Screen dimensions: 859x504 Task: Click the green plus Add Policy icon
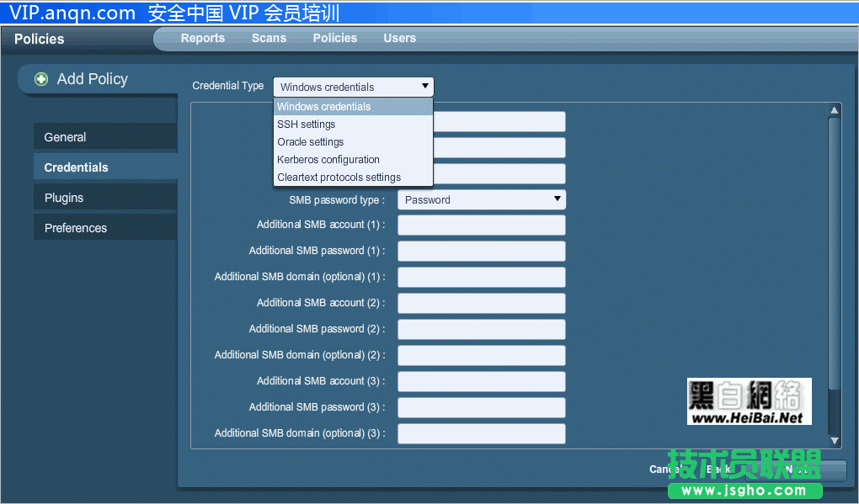tap(41, 79)
